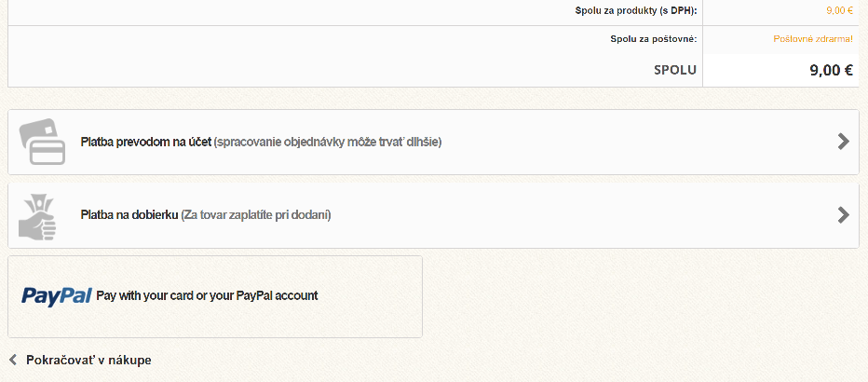Click the cash-in-hand icon for dobierka
The height and width of the screenshot is (382, 868).
(38, 216)
